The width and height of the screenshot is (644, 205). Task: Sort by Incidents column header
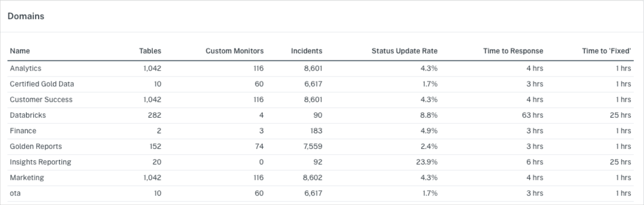(x=306, y=51)
